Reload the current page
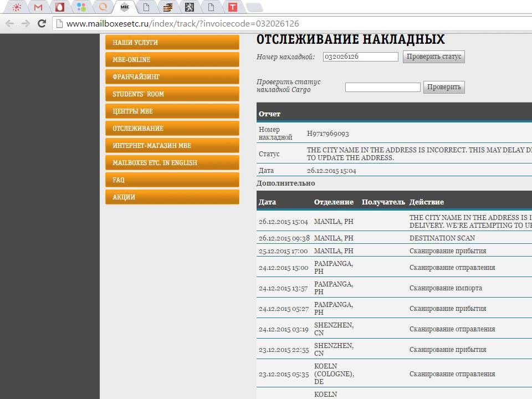The width and height of the screenshot is (532, 399). (42, 23)
